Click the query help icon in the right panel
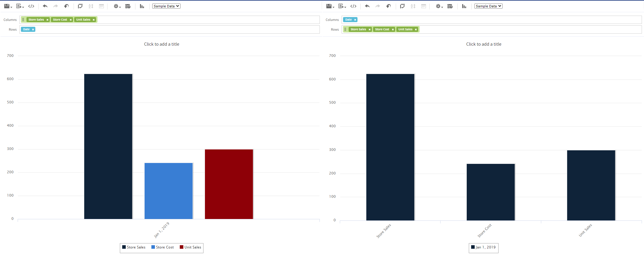 [450, 6]
